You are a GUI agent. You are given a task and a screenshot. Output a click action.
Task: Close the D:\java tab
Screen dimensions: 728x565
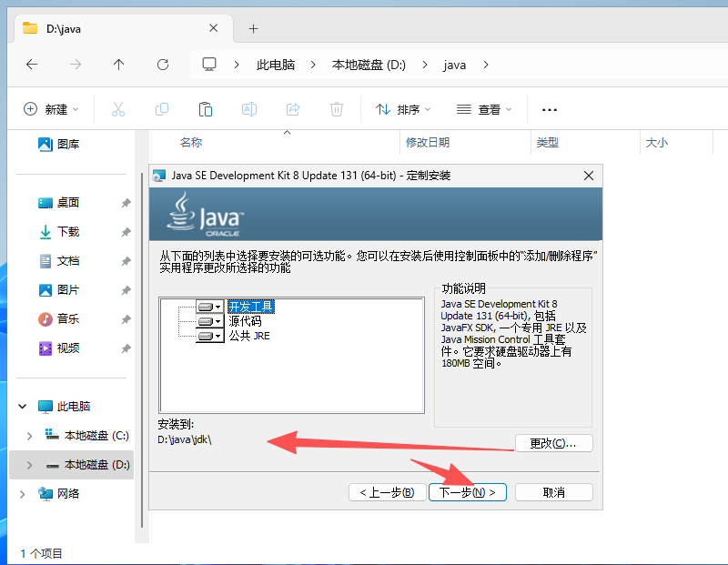214,28
